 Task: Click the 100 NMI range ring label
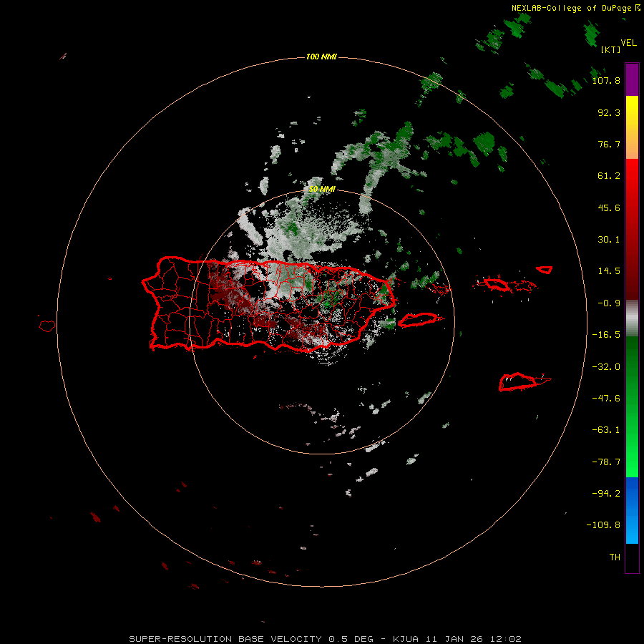point(321,57)
